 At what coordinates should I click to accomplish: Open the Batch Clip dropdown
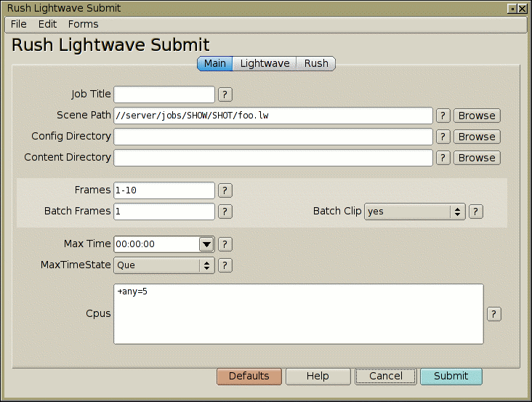click(x=414, y=212)
